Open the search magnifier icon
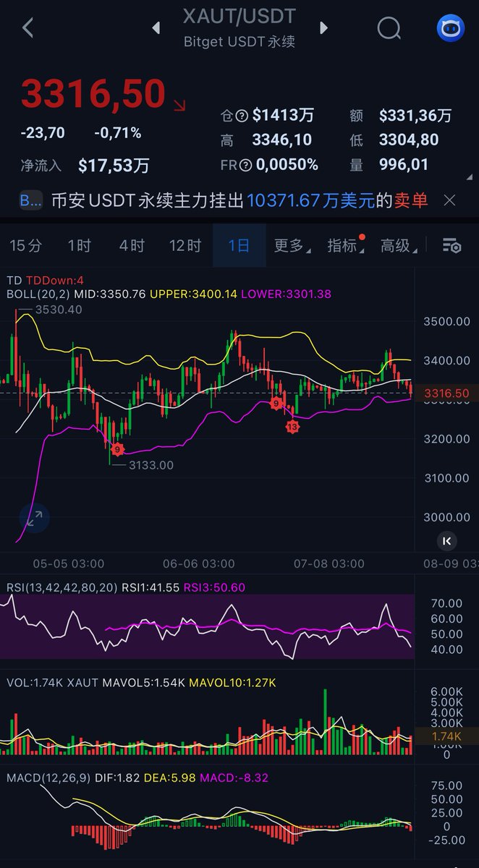 [x=389, y=28]
